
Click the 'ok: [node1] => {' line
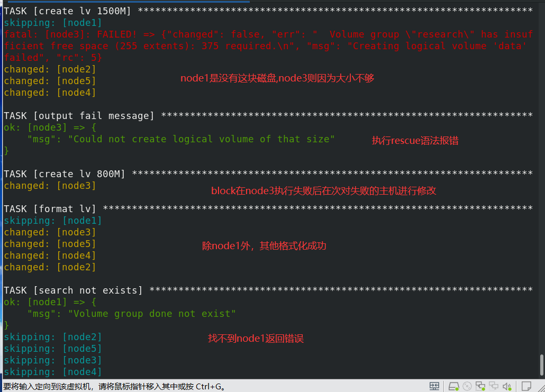(50, 302)
